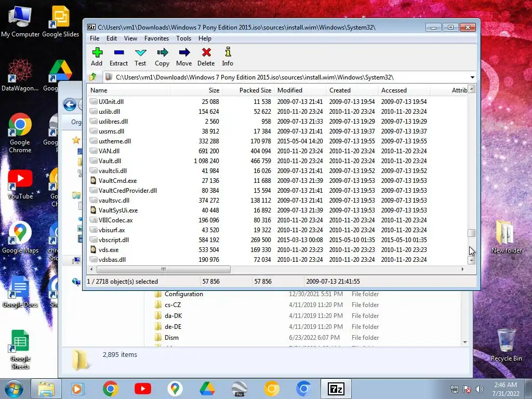Click the vertical scrollbar up arrow in 7-Zip
Image resolution: width=532 pixels, height=399 pixels.
click(x=471, y=89)
